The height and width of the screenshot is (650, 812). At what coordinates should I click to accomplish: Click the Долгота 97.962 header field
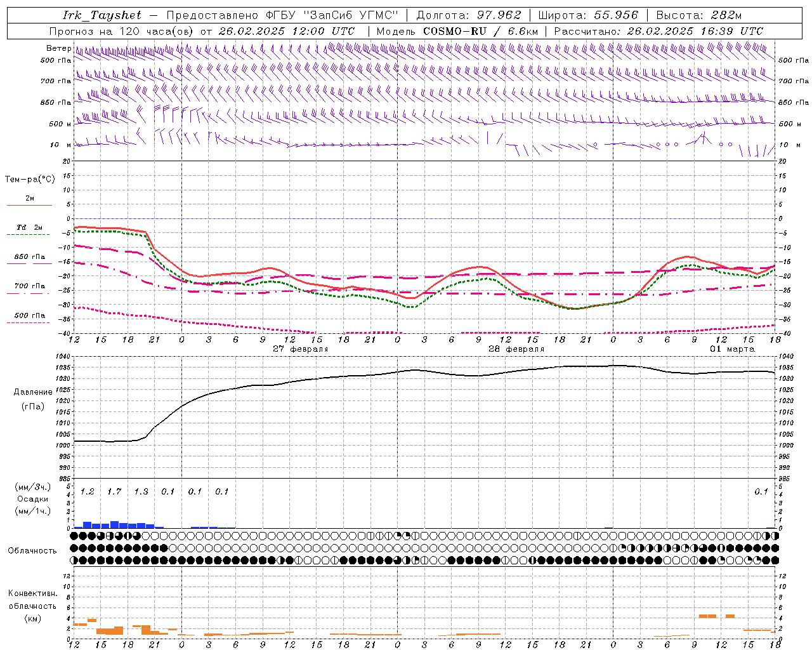(x=468, y=15)
